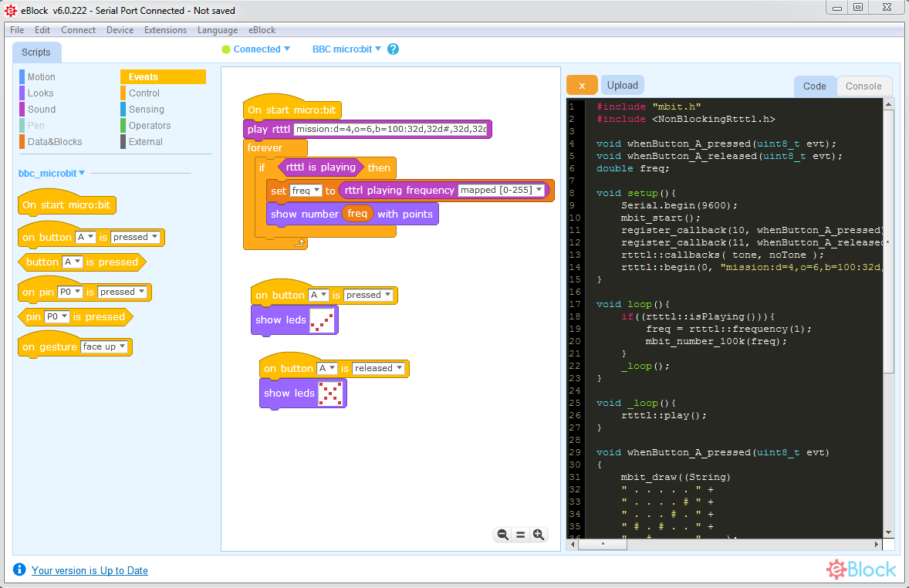Open the blue help question mark icon
This screenshot has height=588, width=909.
[x=393, y=49]
